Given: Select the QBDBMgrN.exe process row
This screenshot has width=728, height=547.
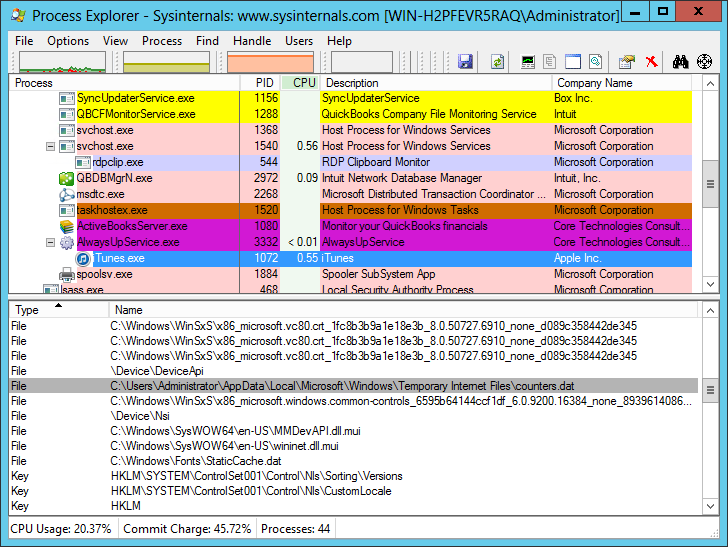Looking at the screenshot, I should click(351, 178).
